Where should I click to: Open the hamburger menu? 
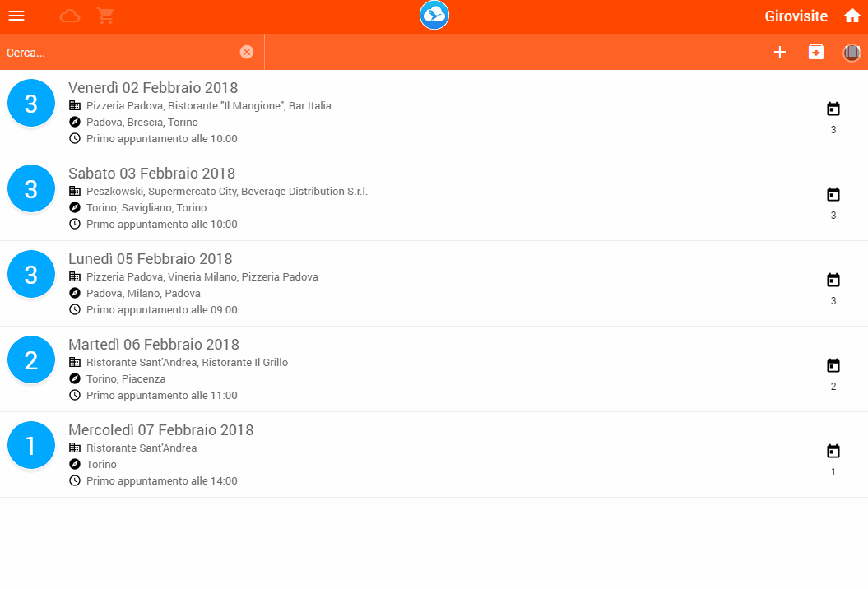[x=16, y=16]
